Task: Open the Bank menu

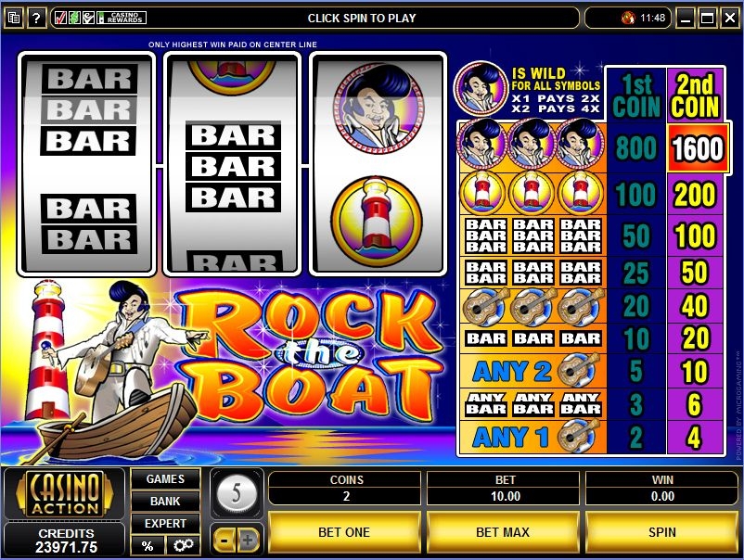Action: (165, 502)
